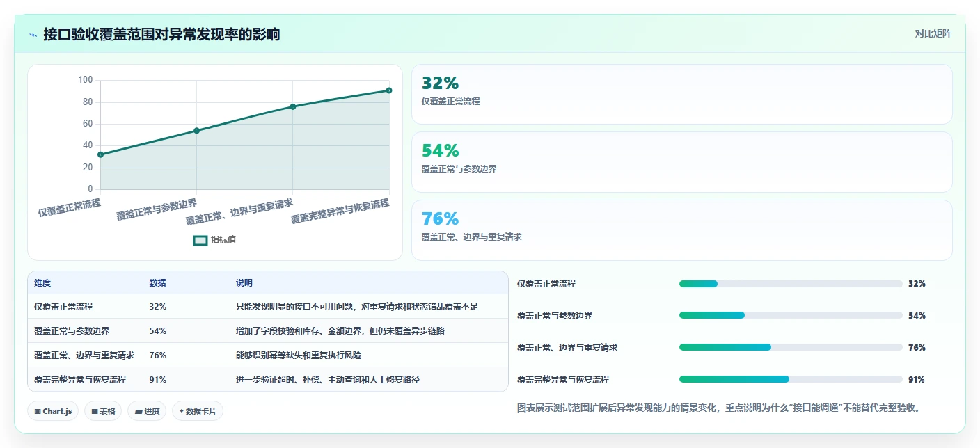The width and height of the screenshot is (980, 448).
Task: Click chart data point for 覆盖正常、边界与重复请求
Action: click(293, 106)
